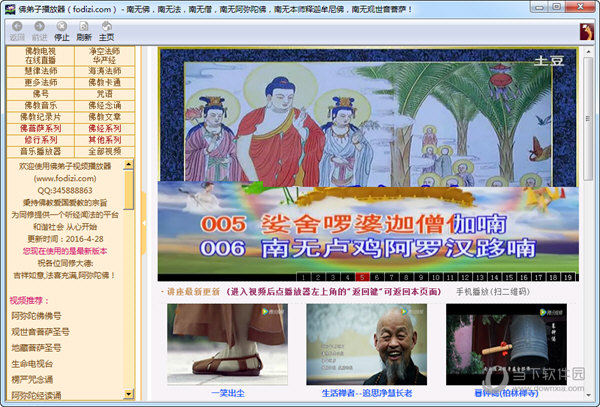The image size is (600, 407).
Task: Click 手机播放(扫二维码) text
Action: (493, 292)
